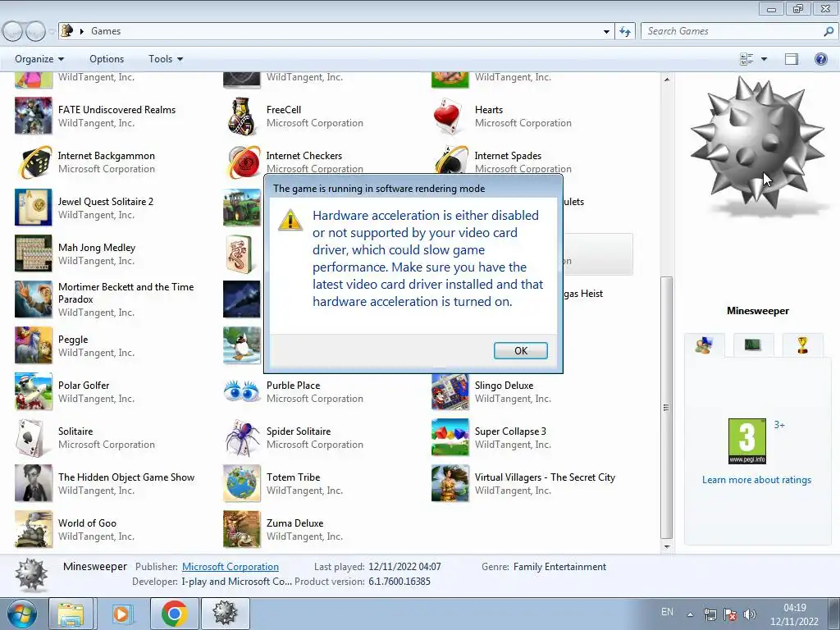Open the FreeCell game icon

(x=242, y=116)
